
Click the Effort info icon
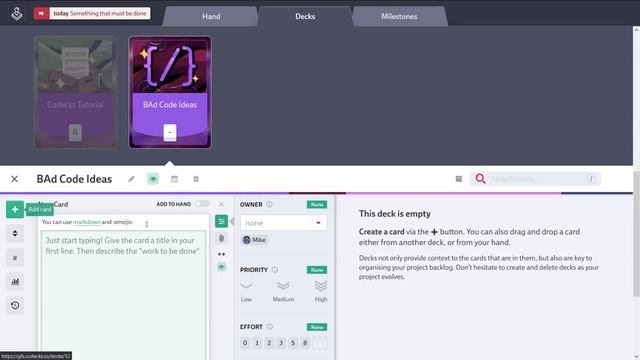tap(269, 327)
